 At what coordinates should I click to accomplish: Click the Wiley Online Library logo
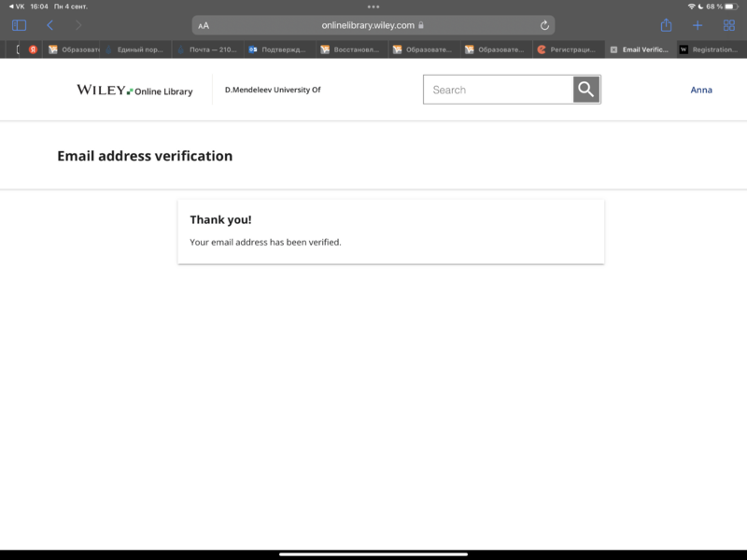(x=134, y=91)
